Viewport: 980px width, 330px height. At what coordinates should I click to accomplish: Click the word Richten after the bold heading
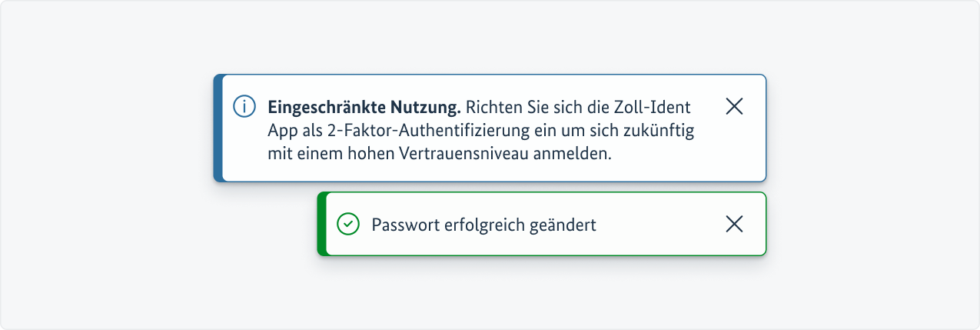pos(491,106)
